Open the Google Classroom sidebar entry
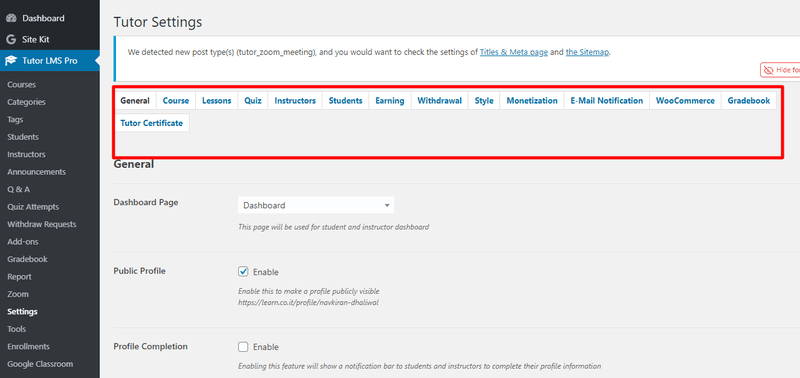The width and height of the screenshot is (800, 378). point(40,364)
